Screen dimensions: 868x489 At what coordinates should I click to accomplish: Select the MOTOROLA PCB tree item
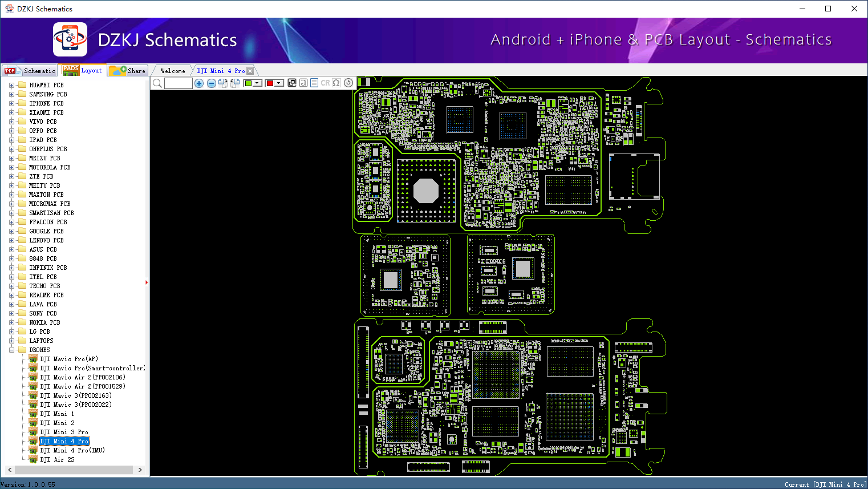50,167
